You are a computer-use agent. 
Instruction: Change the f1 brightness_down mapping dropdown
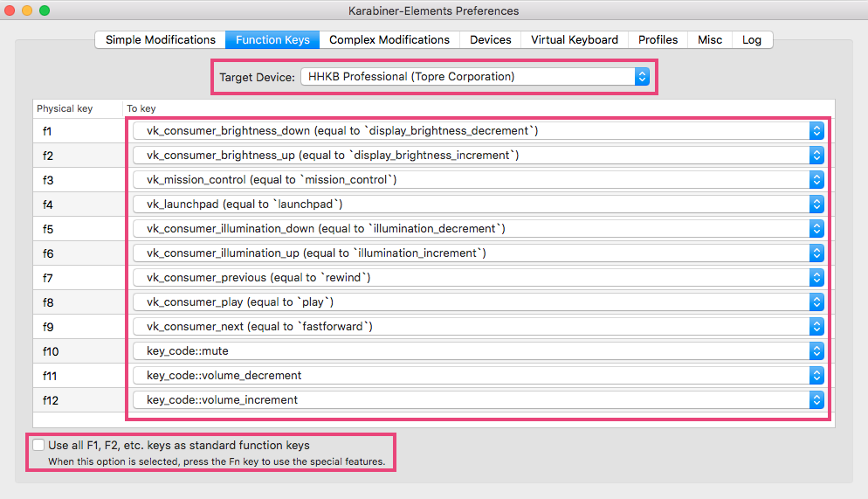[x=479, y=131]
